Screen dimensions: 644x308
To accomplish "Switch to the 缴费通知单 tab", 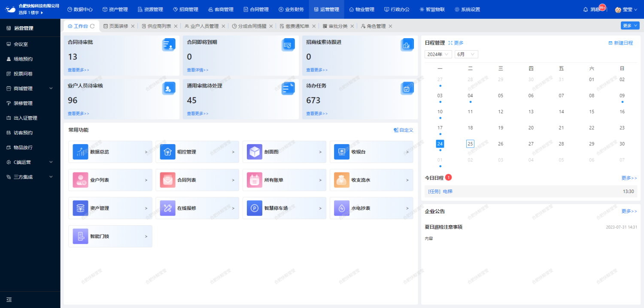I will tap(295, 26).
